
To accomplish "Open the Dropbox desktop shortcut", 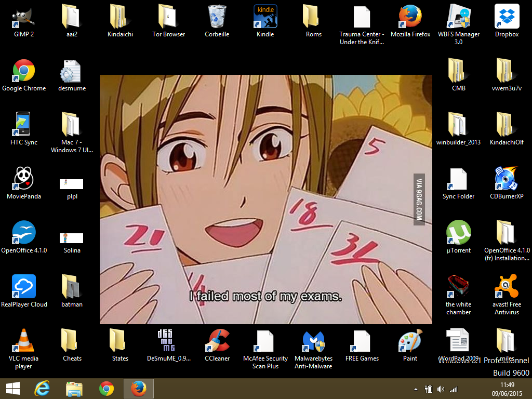I will [507, 17].
